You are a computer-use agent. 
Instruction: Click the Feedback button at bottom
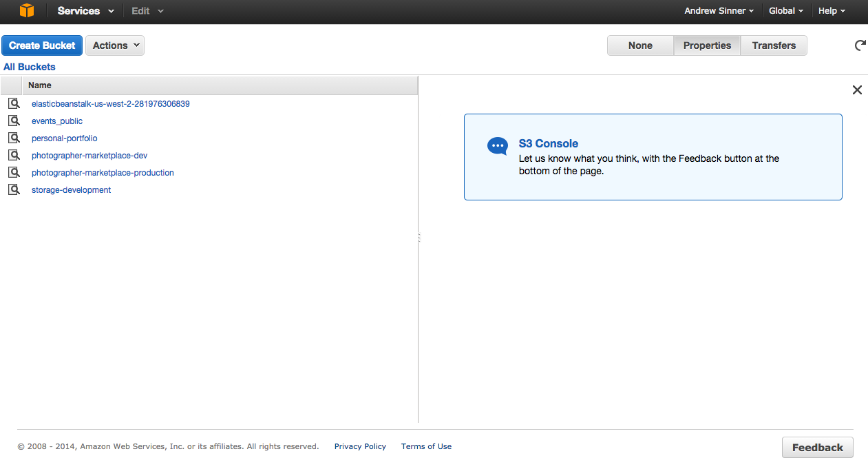point(818,448)
